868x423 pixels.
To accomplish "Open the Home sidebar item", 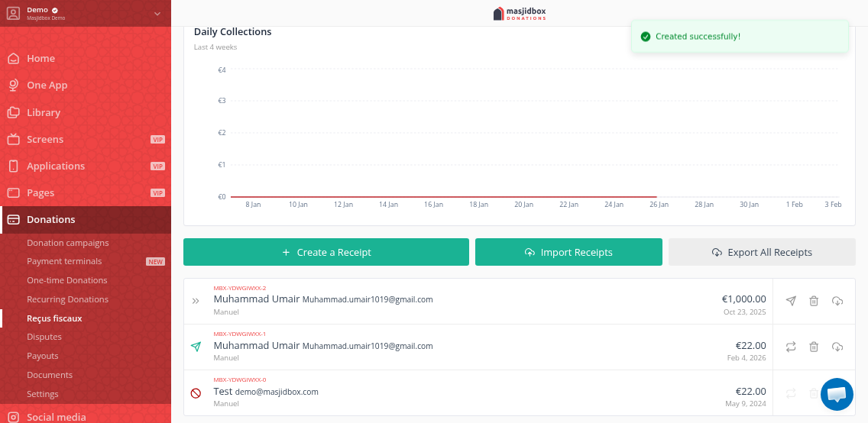I will click(86, 58).
